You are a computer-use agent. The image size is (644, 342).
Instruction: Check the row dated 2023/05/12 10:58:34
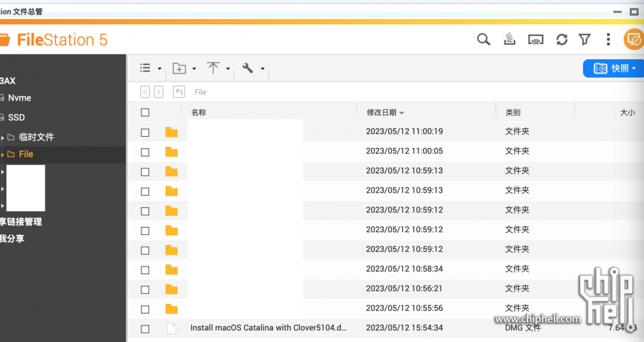(x=145, y=270)
